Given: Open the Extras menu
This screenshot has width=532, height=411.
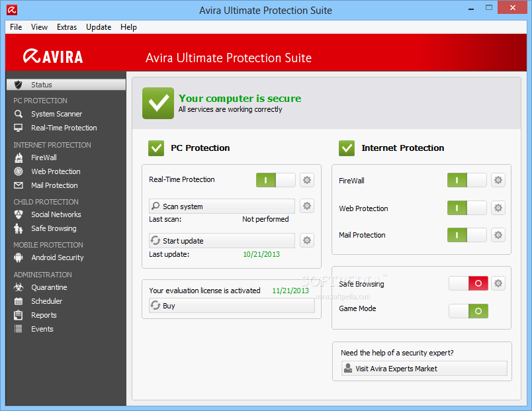Looking at the screenshot, I should (67, 27).
